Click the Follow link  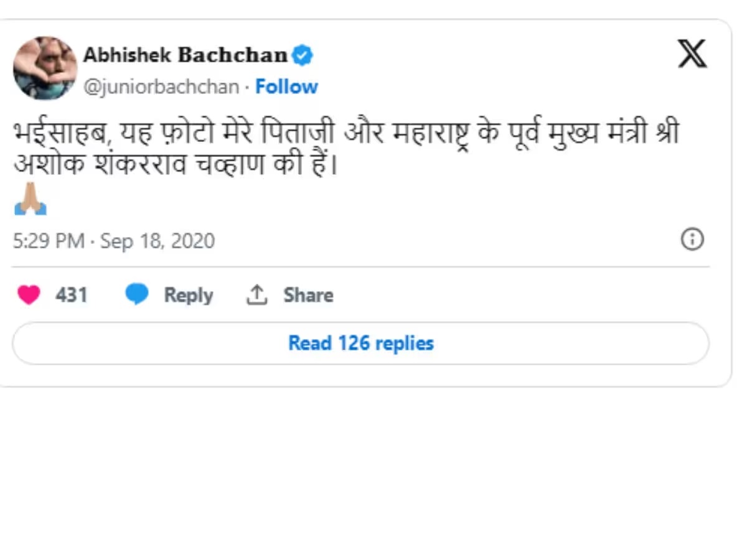[286, 86]
